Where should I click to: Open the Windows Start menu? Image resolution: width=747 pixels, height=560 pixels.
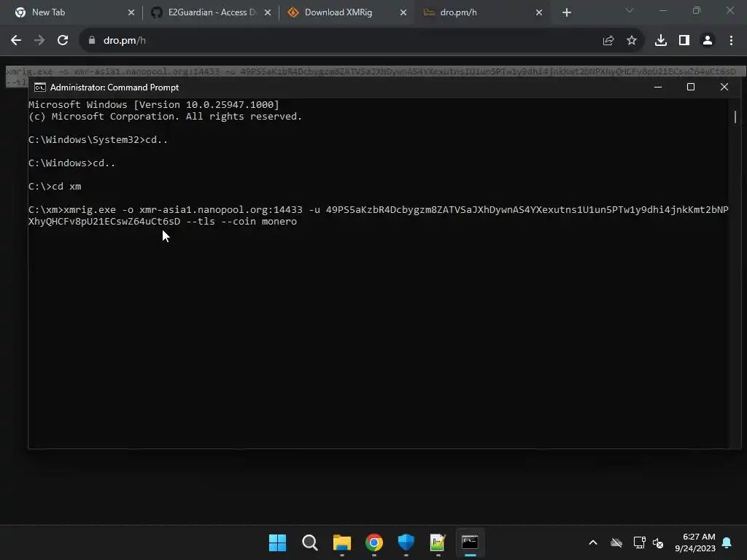(277, 542)
